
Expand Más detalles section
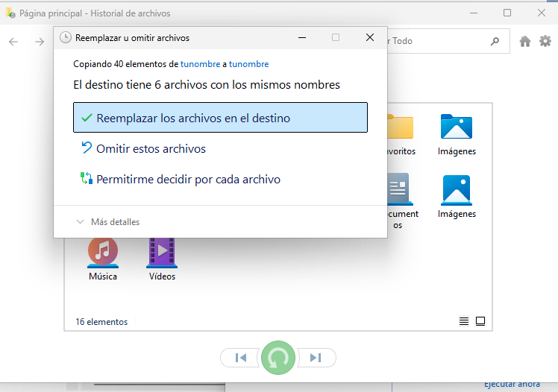108,222
